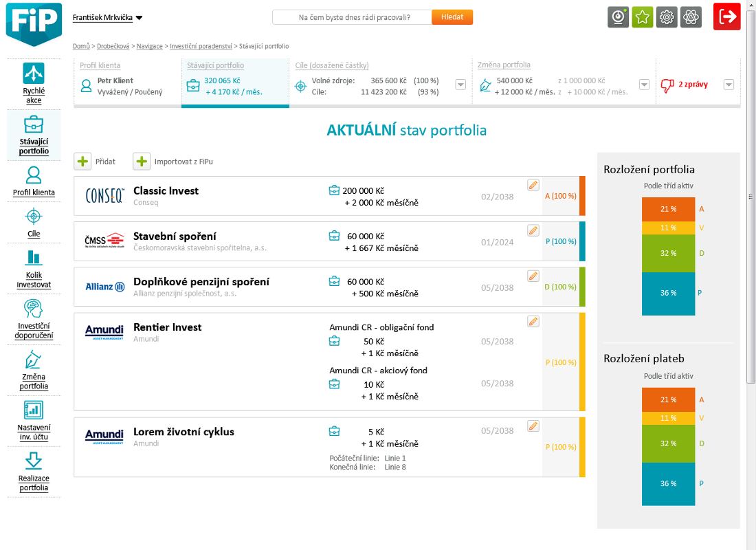756x550 pixels.
Task: Click the green plus Přidat button
Action: coord(83,162)
